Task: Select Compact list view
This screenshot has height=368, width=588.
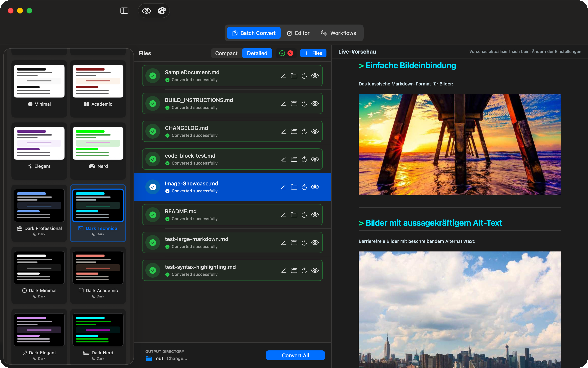Action: (226, 53)
